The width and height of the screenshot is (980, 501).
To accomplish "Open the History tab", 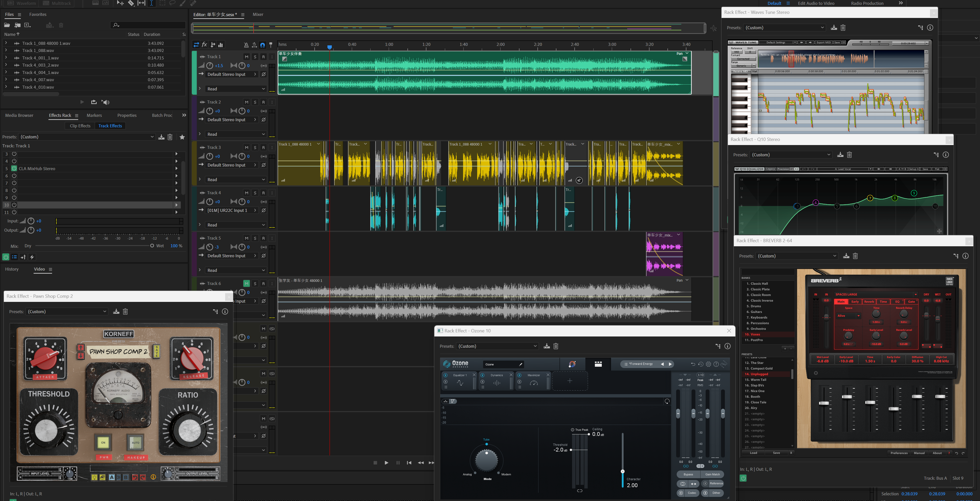I will pyautogui.click(x=12, y=269).
